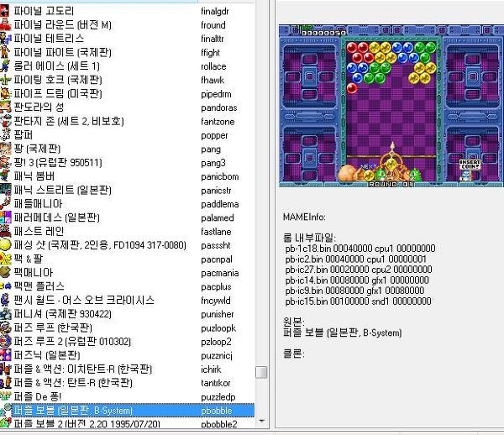The image size is (504, 435).
Task: Select game 퍼즈 루프 2 (유럽판 010302)
Action: pyautogui.click(x=72, y=341)
